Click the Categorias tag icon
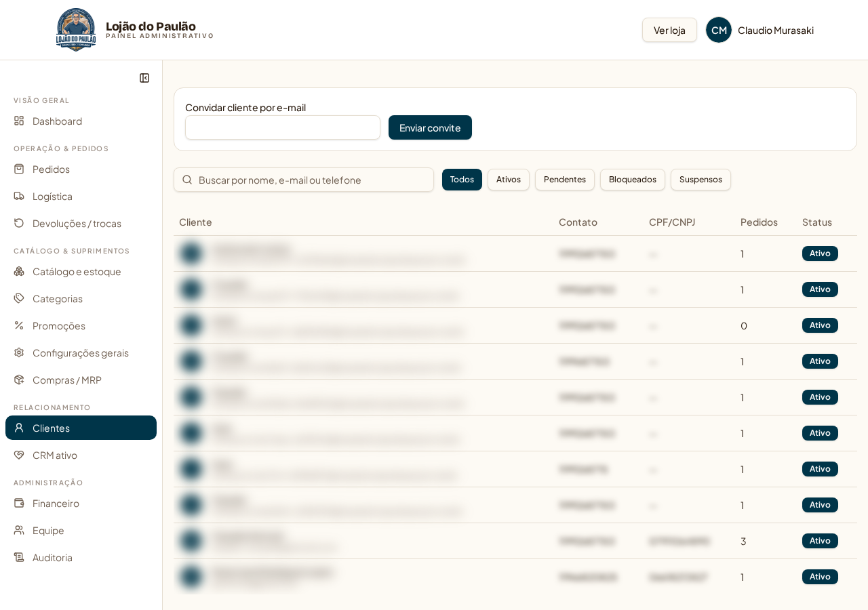The width and height of the screenshot is (868, 610). pos(19,298)
